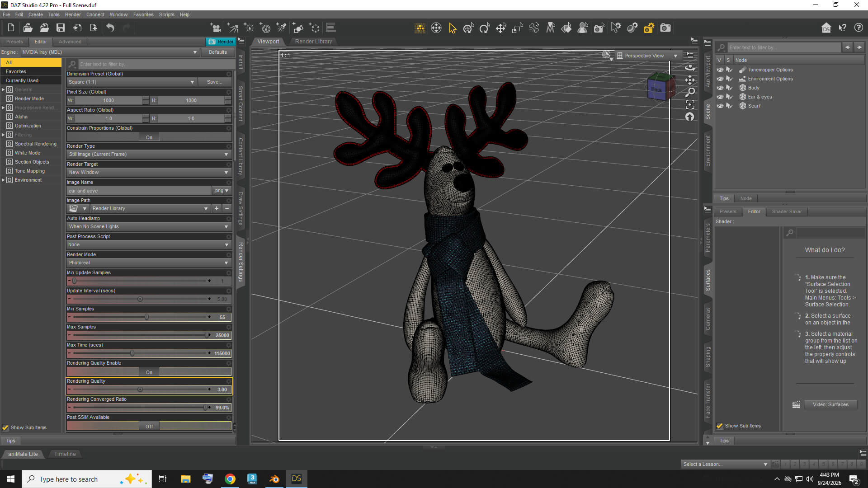Click the Render button

point(221,42)
